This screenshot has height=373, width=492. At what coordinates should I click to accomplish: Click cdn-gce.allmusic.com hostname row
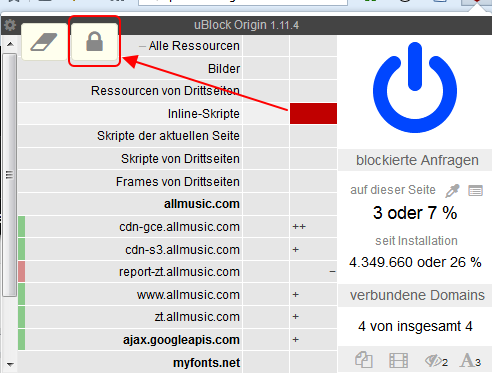click(x=130, y=227)
